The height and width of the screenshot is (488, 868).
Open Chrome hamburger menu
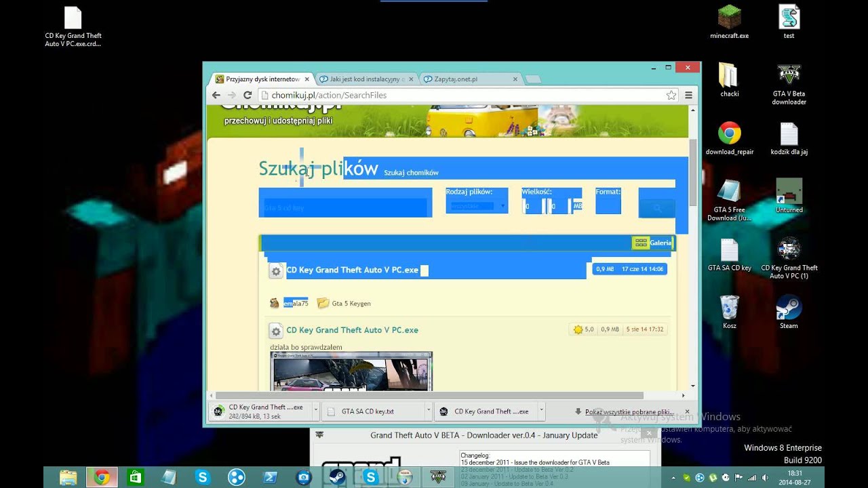point(688,96)
